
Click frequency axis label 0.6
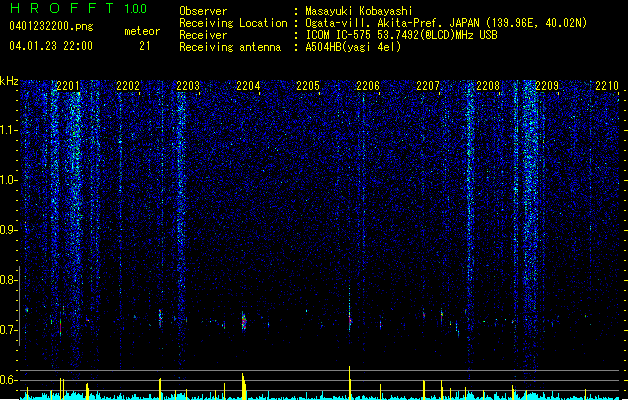pyautogui.click(x=8, y=380)
